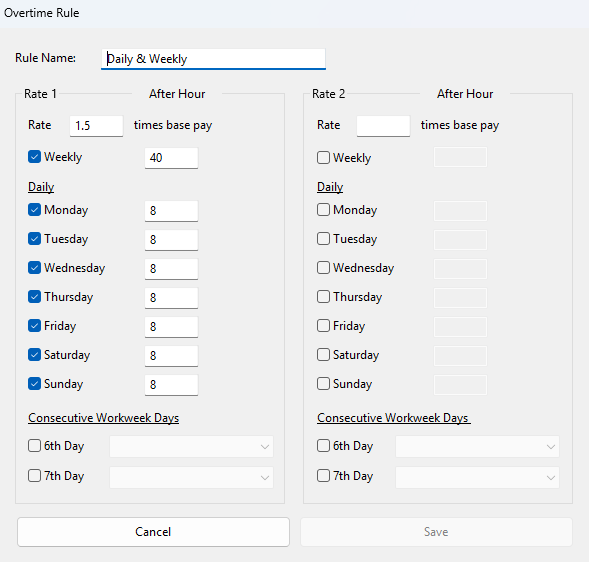Uncheck the Rate 1 Weekly checkbox
The width and height of the screenshot is (589, 562).
pos(34,157)
